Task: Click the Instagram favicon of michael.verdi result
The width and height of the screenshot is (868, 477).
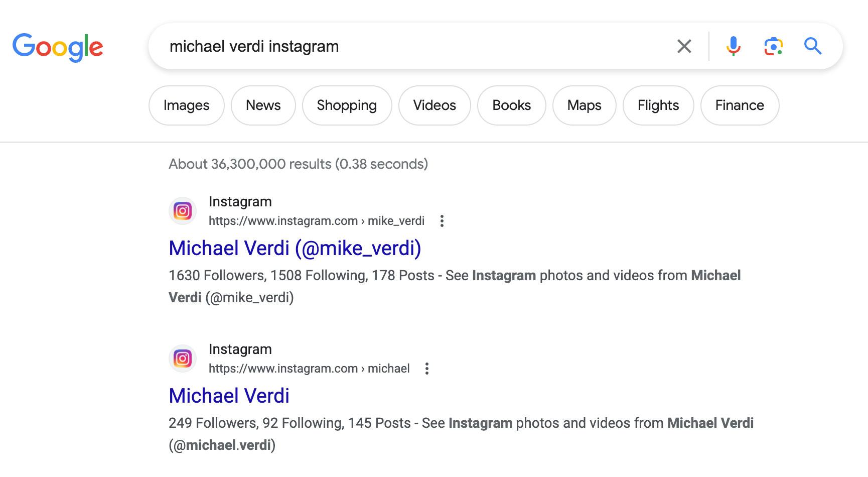Action: pos(183,359)
